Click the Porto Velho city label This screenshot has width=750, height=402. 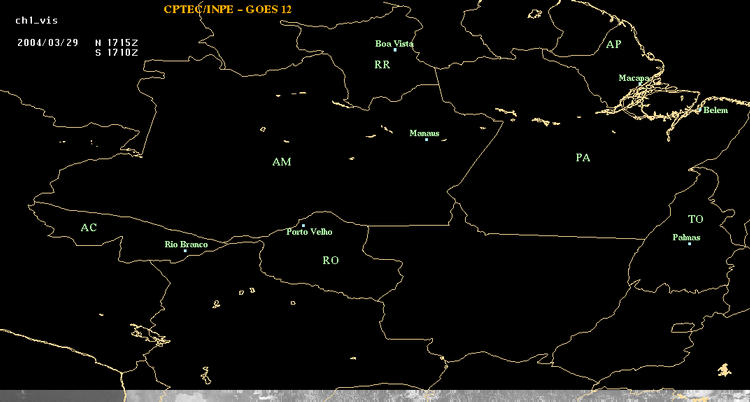click(x=309, y=232)
